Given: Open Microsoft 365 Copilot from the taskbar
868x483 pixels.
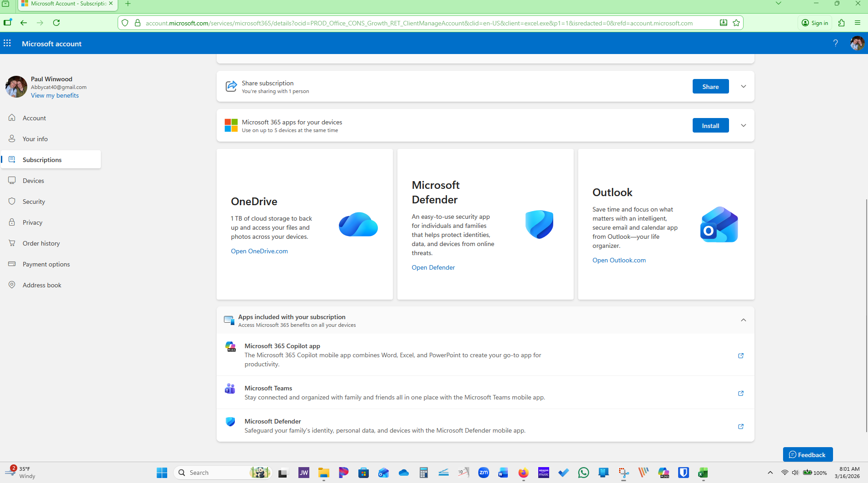Looking at the screenshot, I should point(664,473).
